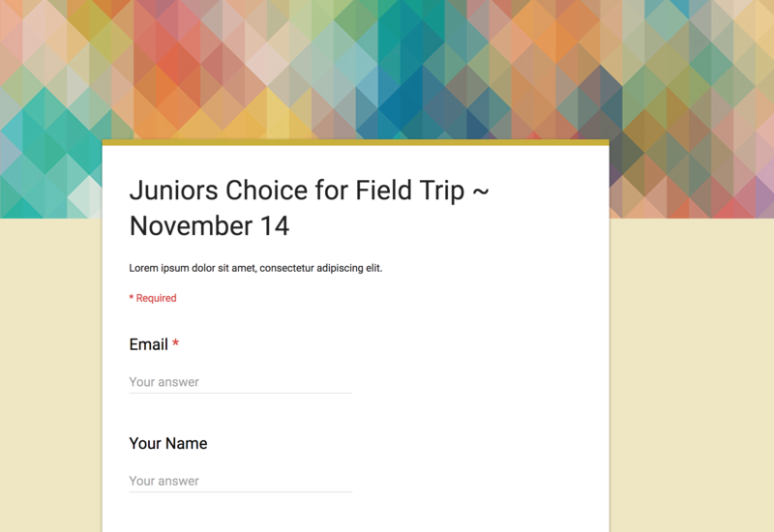Click the tilde symbol in the form title

coord(480,191)
